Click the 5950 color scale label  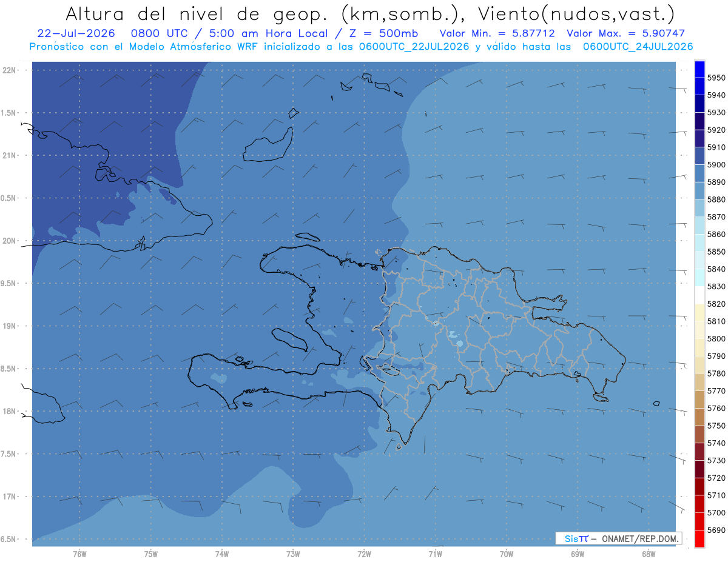coord(716,78)
